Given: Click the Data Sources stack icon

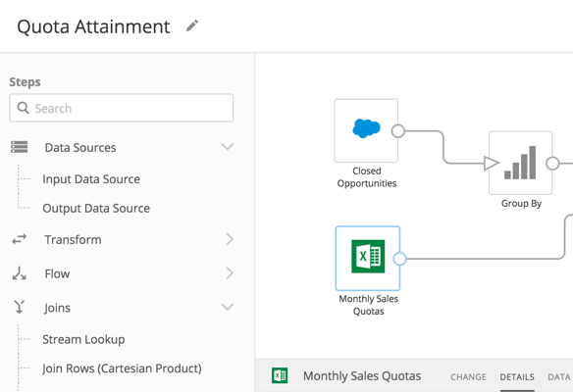Looking at the screenshot, I should coord(19,147).
